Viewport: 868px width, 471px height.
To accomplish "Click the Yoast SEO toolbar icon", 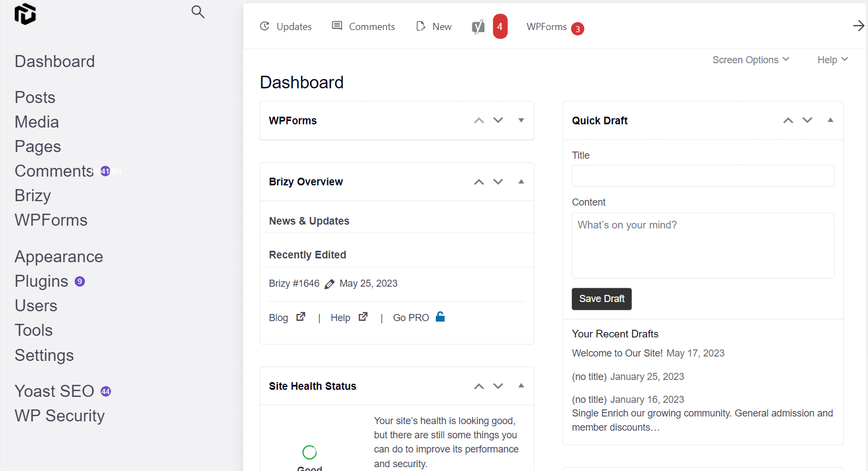I will tap(478, 27).
